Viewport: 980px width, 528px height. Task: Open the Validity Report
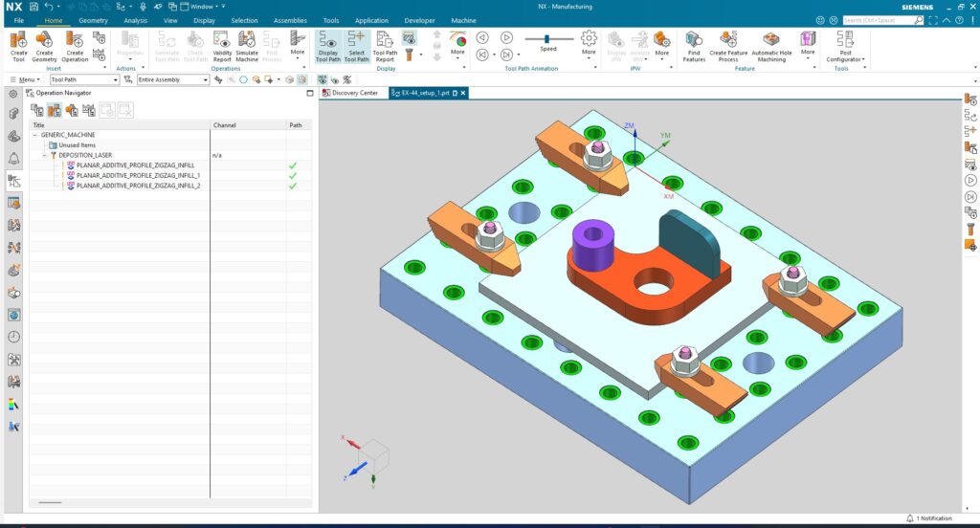(222, 45)
